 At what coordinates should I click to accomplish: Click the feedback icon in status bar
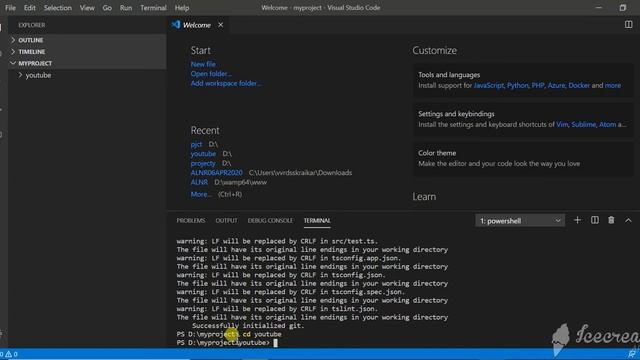pyautogui.click(x=632, y=354)
